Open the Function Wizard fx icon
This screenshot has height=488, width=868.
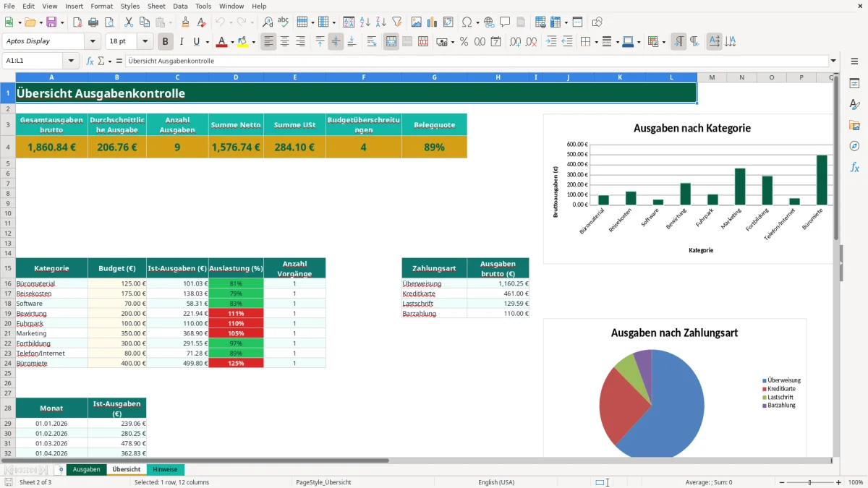[x=90, y=61]
